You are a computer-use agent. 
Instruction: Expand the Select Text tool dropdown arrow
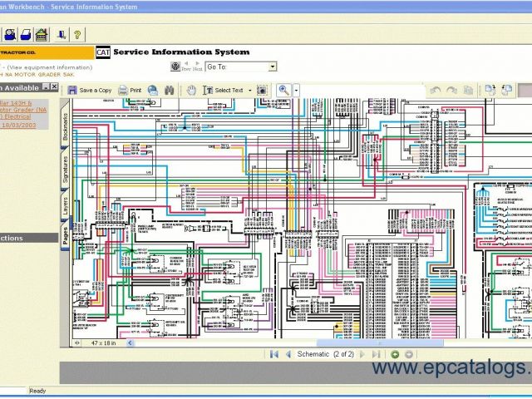coord(249,90)
